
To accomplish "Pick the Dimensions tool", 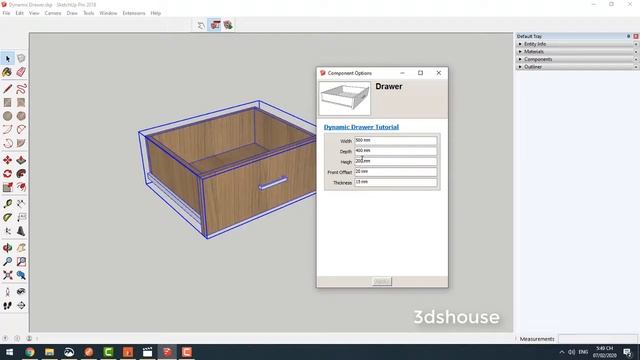I will [x=21, y=204].
